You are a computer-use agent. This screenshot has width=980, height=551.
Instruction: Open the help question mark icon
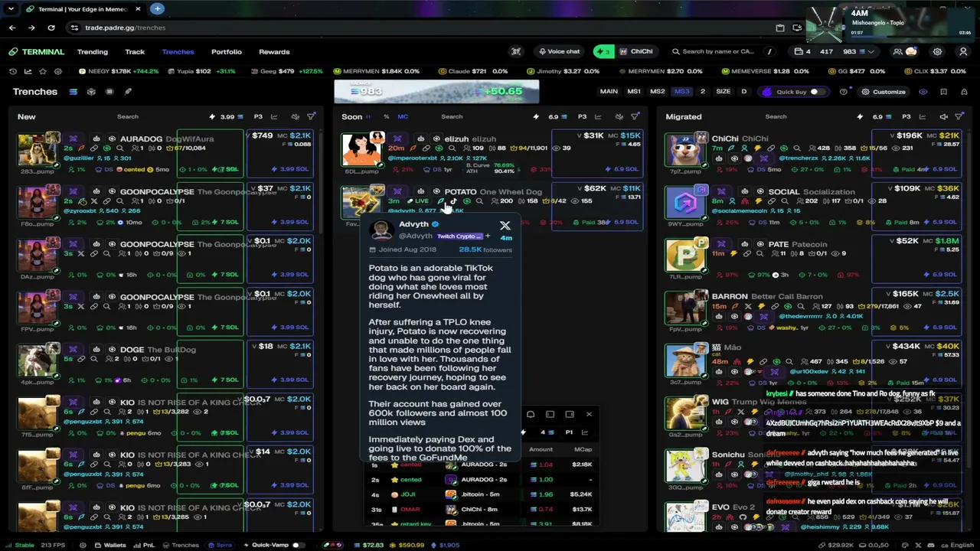pyautogui.click(x=844, y=92)
